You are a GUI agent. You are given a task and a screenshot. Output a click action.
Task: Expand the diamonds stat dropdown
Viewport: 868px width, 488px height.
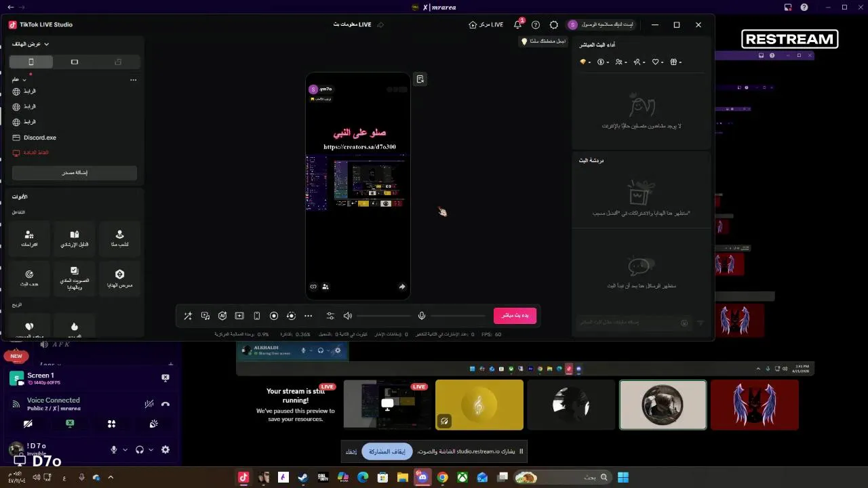click(585, 62)
